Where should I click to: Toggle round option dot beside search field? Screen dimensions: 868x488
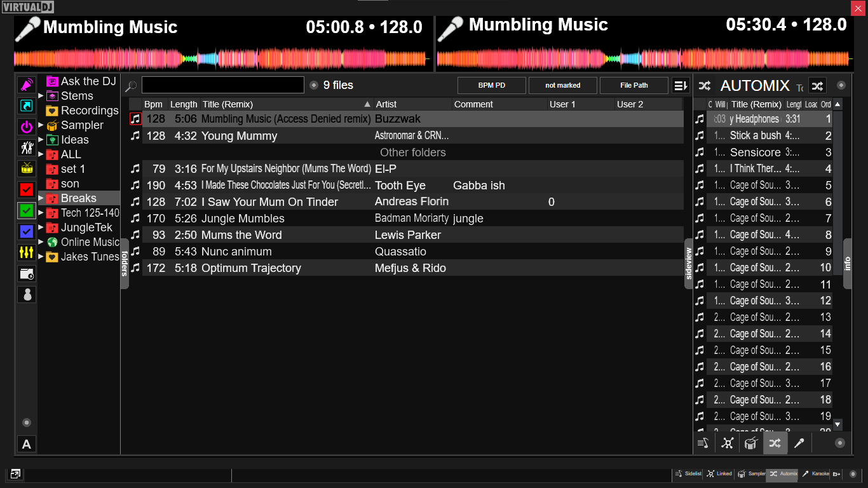pos(314,85)
